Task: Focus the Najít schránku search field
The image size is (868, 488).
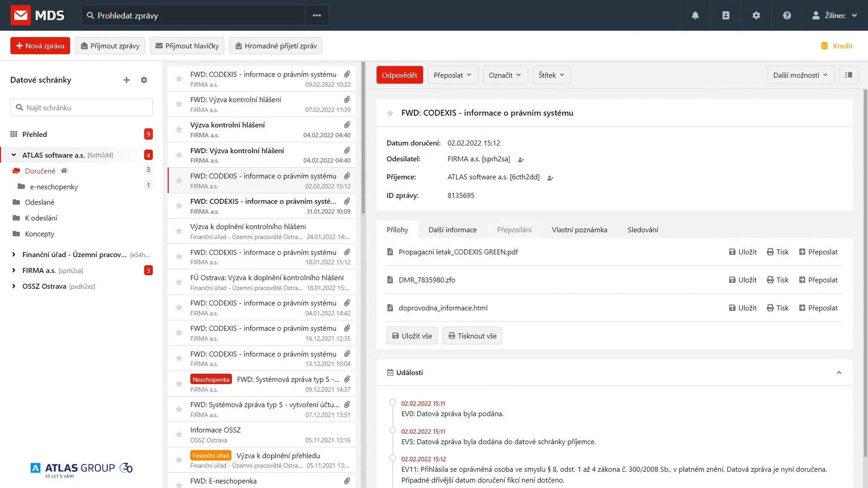Action: (x=81, y=108)
